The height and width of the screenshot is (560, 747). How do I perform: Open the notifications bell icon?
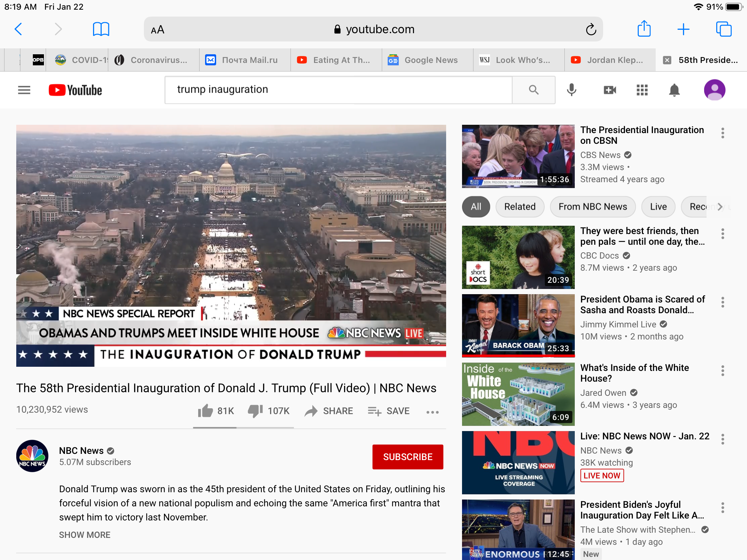(x=674, y=90)
